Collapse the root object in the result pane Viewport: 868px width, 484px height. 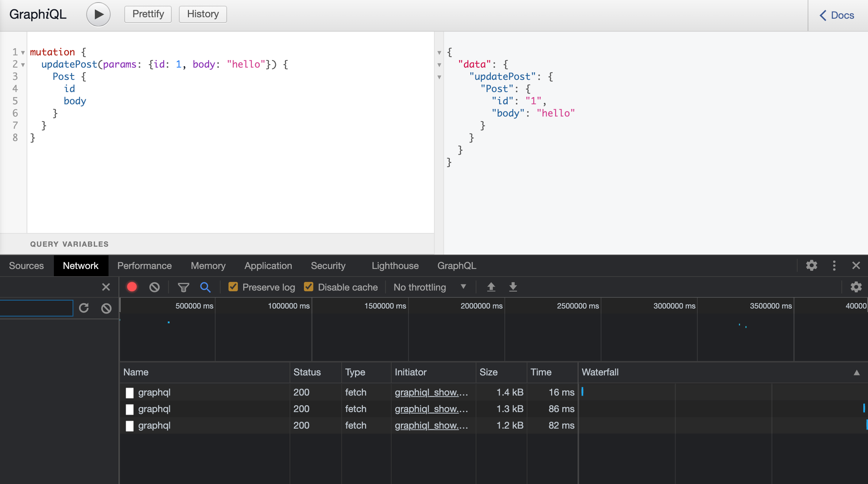pyautogui.click(x=439, y=53)
